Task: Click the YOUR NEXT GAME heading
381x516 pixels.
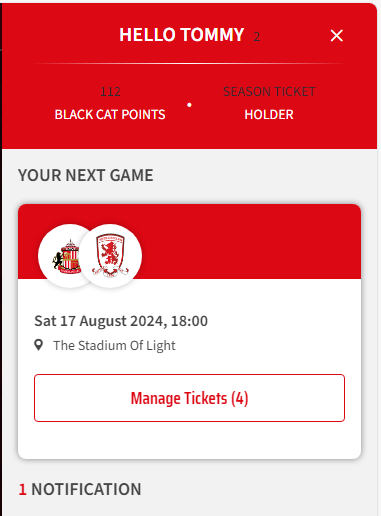Action: pyautogui.click(x=86, y=175)
